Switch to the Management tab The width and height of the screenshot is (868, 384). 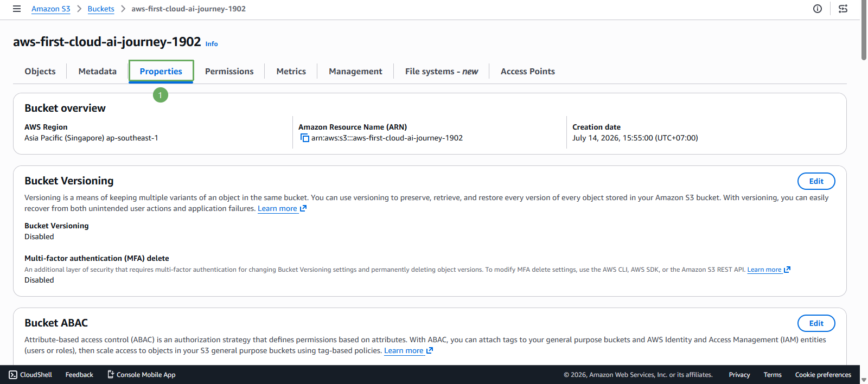pyautogui.click(x=355, y=71)
